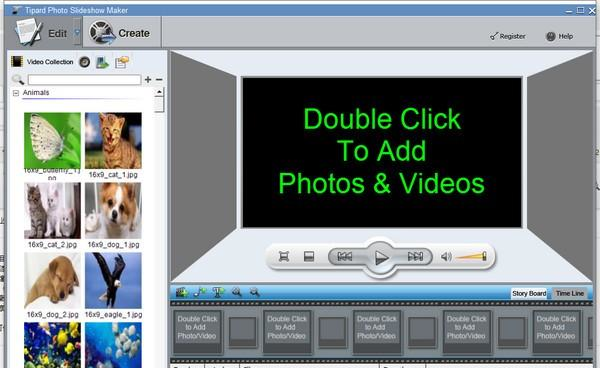Toggle the full screen preview icon
The width and height of the screenshot is (600, 368).
[x=284, y=256]
